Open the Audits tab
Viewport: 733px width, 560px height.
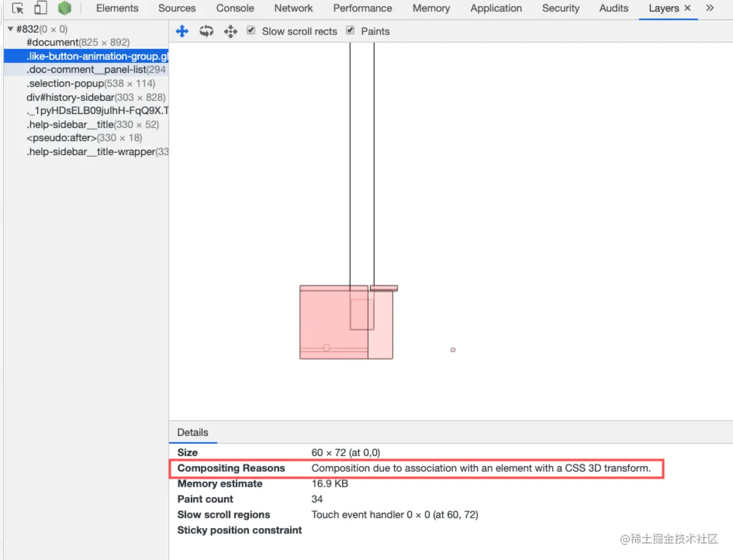614,8
